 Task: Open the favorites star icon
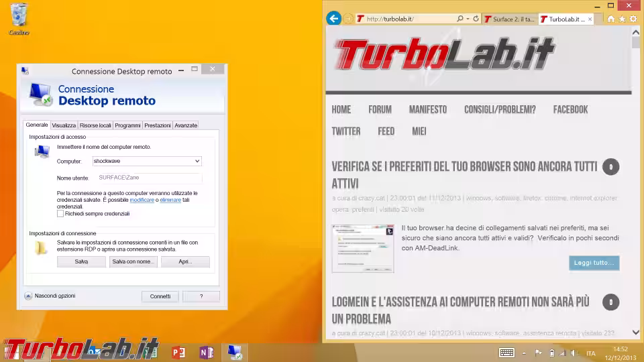pos(622,19)
